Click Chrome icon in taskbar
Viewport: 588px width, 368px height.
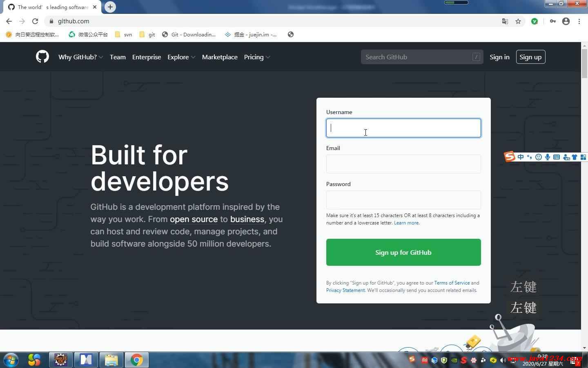137,360
